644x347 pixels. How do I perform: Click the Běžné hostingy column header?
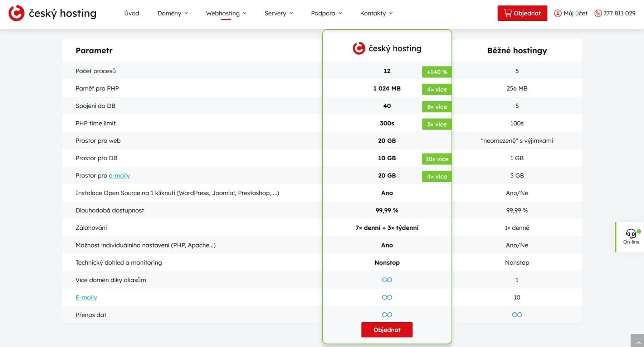[517, 50]
